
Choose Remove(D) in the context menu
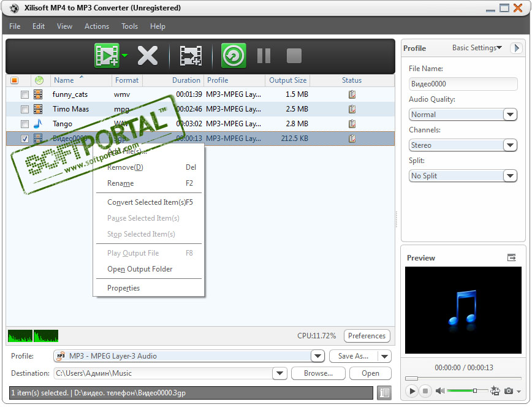[x=149, y=167]
